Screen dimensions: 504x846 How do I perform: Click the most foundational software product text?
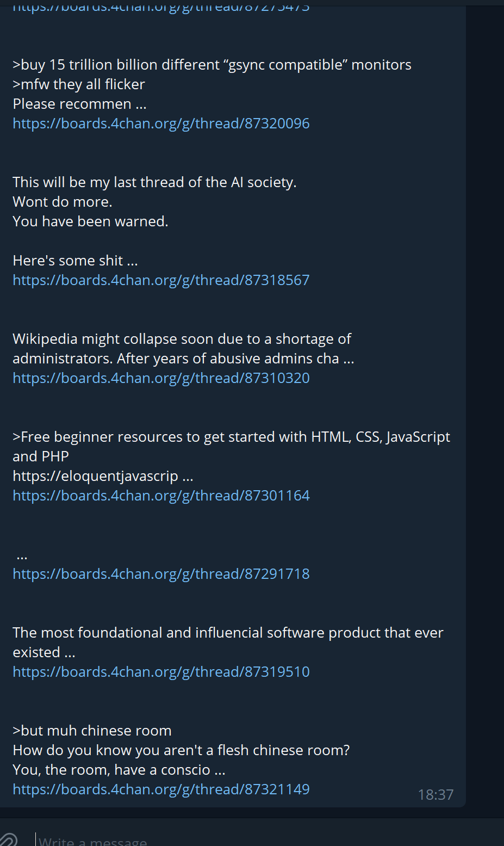(228, 643)
